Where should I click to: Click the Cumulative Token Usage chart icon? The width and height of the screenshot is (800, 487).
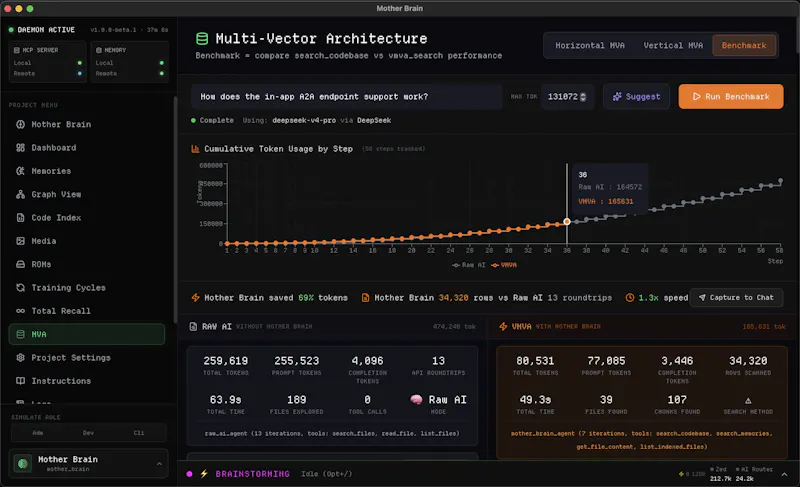195,149
